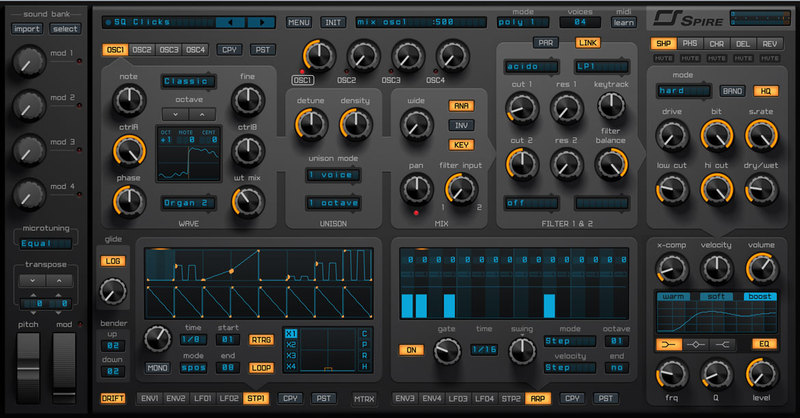Click the waveform display in the oscillator
Viewport: 800px width, 418px height.
point(188,155)
